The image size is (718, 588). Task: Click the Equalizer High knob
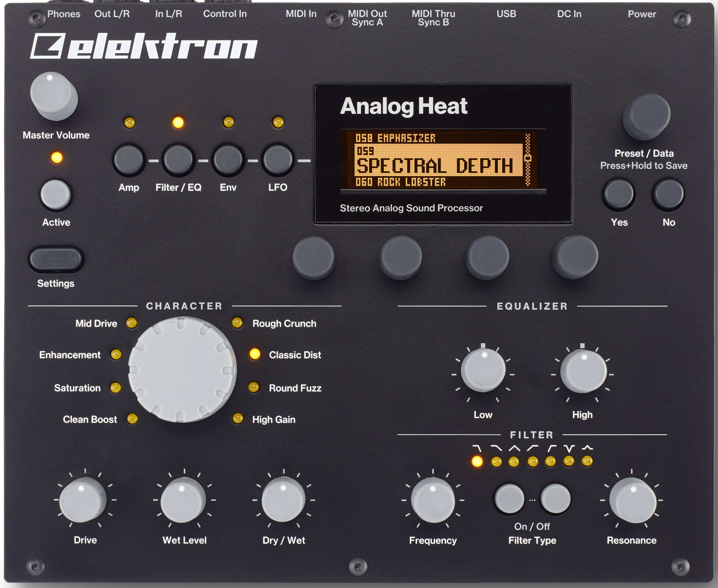pyautogui.click(x=584, y=371)
